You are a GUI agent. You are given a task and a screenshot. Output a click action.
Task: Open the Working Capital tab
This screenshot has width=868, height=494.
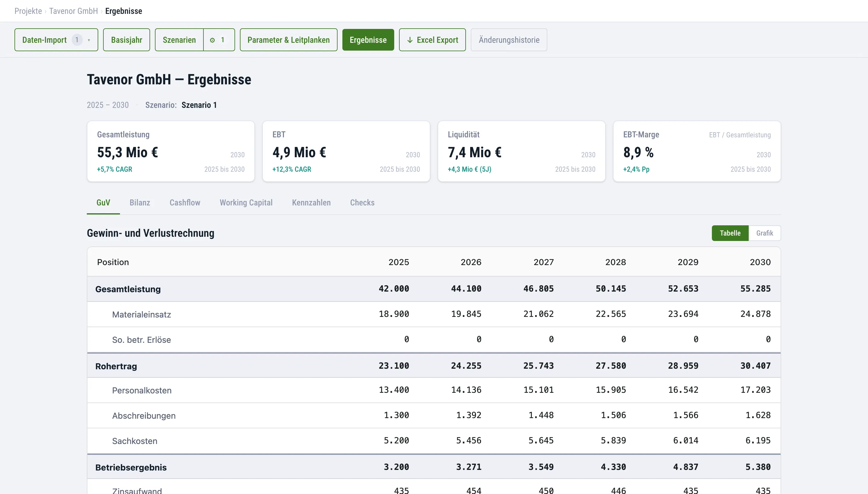[246, 202]
